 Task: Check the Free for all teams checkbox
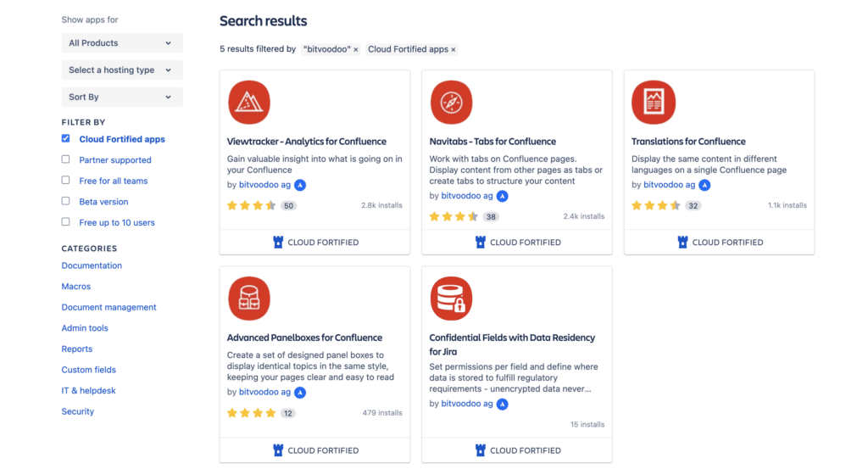66,180
